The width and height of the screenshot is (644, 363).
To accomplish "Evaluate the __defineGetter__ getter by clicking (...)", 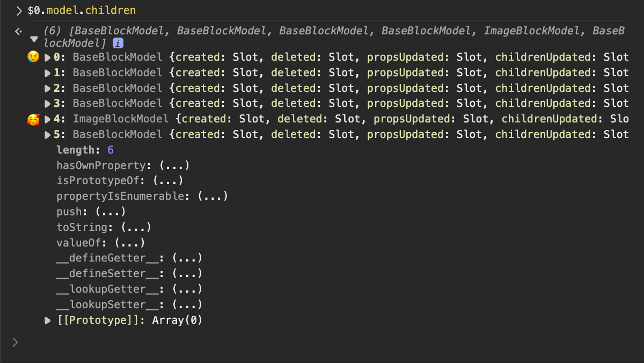I will (187, 258).
